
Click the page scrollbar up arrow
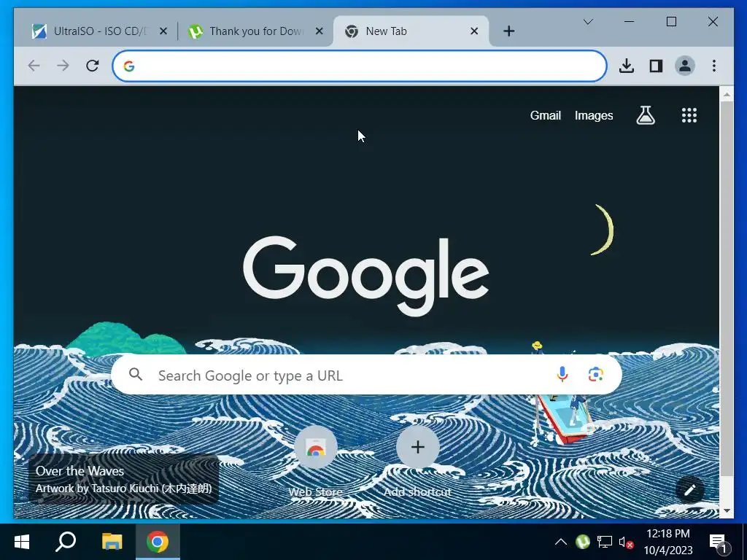pos(726,94)
